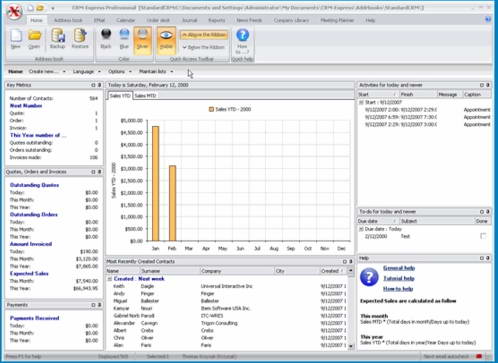Pin the Most Recently Created Contacts panel

pyautogui.click(x=351, y=262)
